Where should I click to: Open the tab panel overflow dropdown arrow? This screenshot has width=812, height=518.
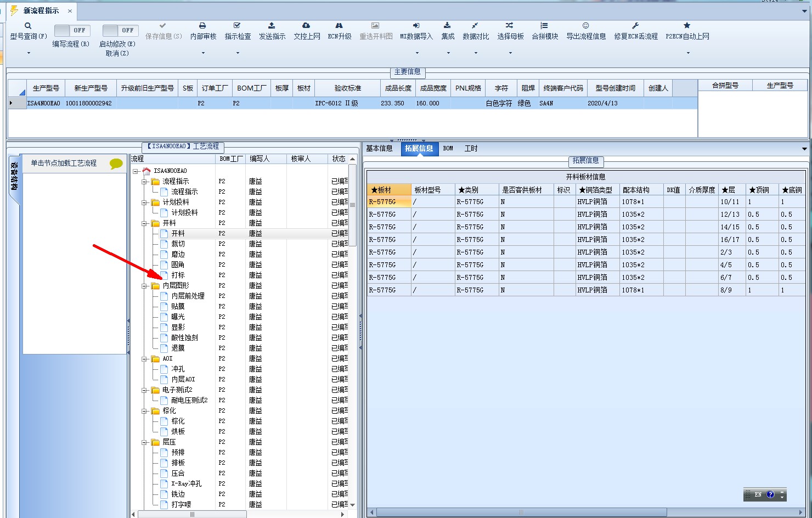[804, 149]
